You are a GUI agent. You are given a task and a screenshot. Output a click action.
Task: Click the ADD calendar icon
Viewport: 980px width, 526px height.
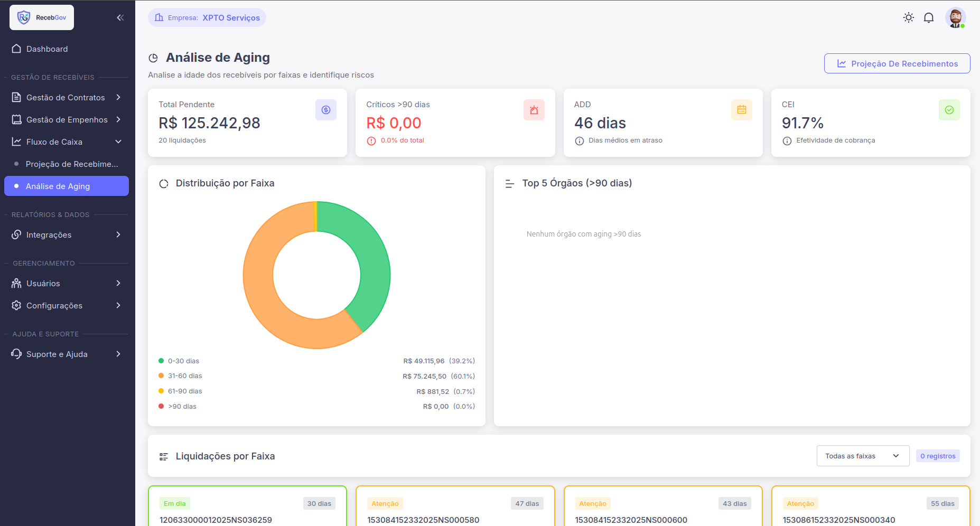(x=741, y=110)
